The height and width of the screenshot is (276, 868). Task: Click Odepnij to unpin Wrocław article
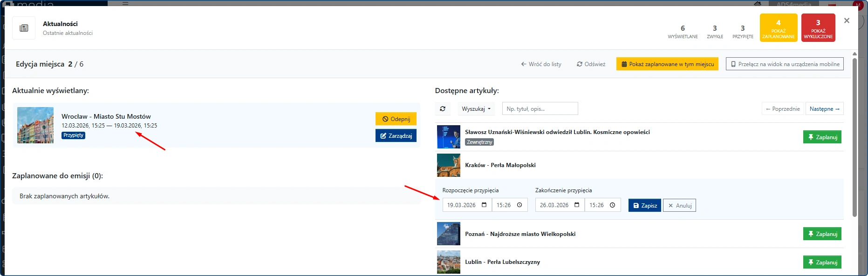(x=396, y=119)
